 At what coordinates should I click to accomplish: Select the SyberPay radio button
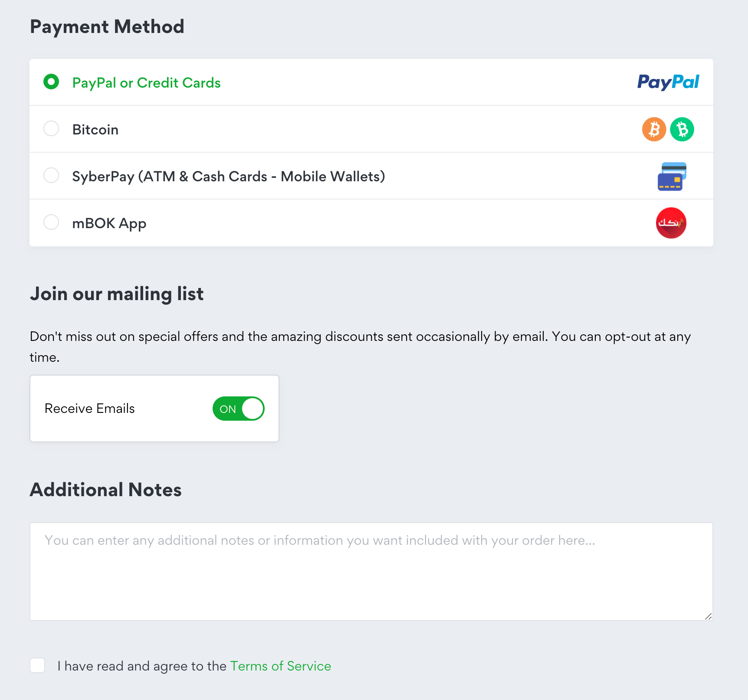(x=51, y=175)
